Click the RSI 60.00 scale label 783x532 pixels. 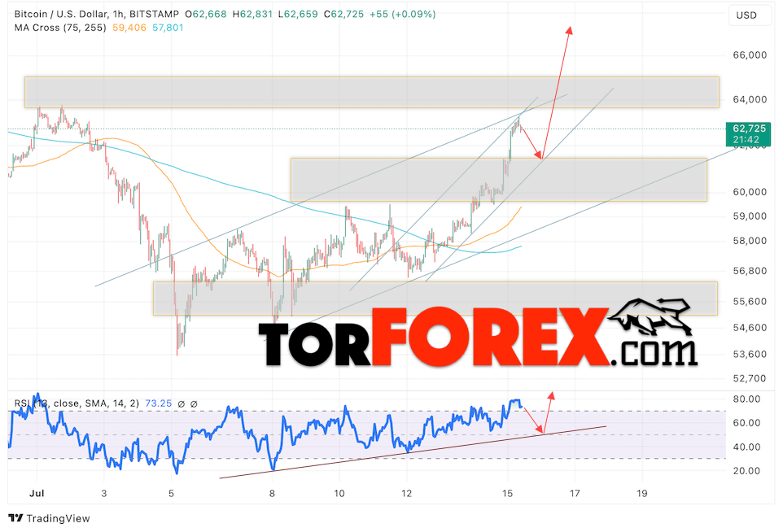click(746, 423)
